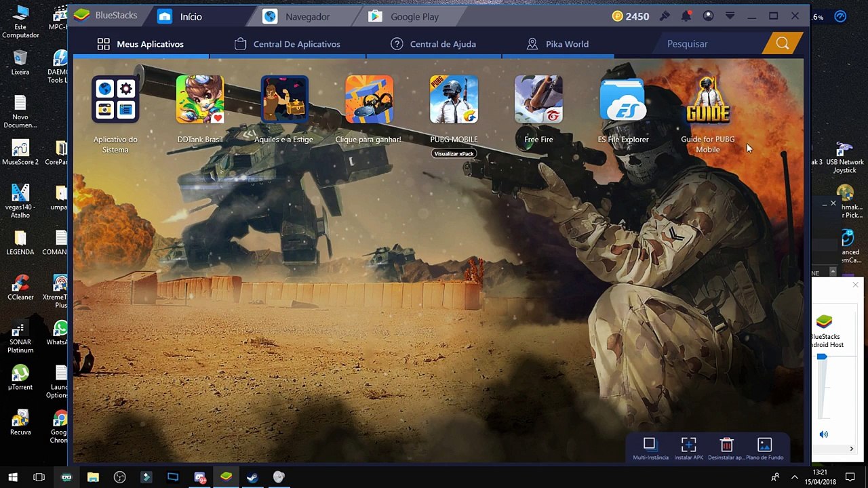868x488 pixels.
Task: Open the SONAR Platinum desktop shortcut
Action: coord(20,337)
